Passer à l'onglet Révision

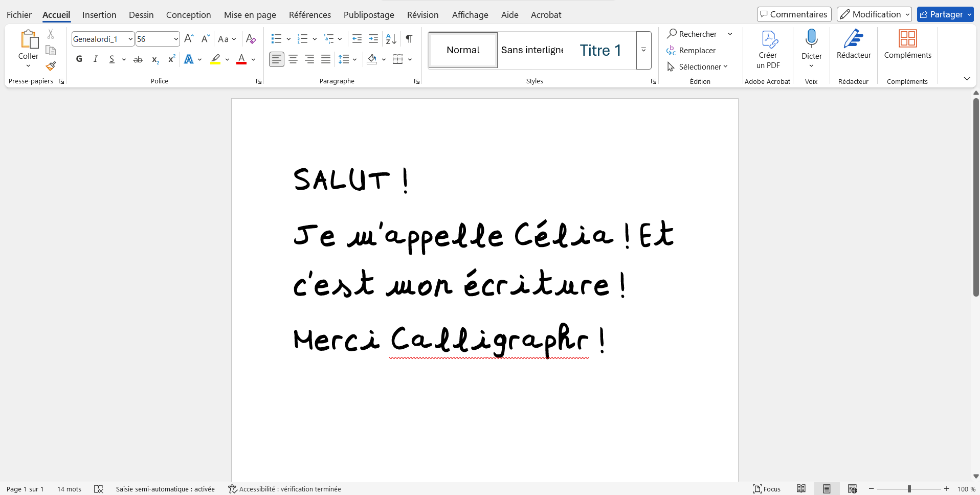tap(422, 15)
